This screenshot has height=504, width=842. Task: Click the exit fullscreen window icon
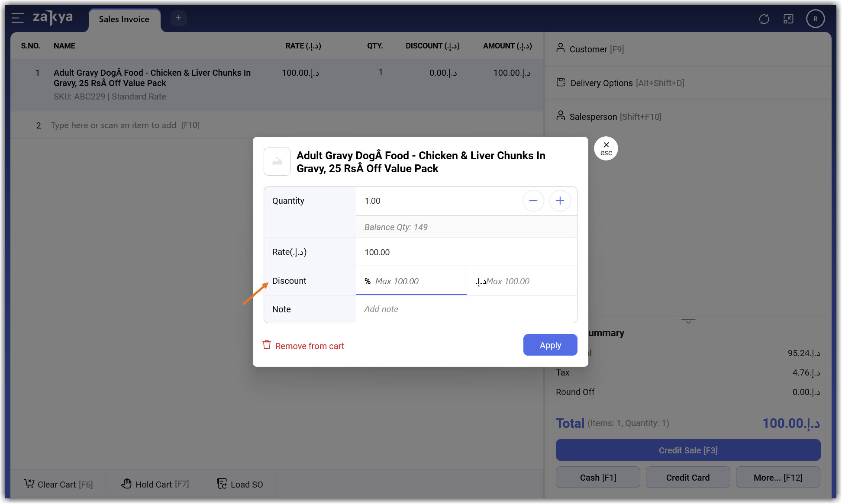click(x=788, y=19)
